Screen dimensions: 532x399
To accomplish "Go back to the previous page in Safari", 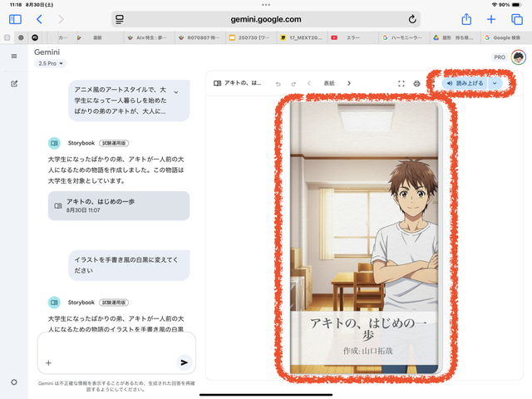I will pos(39,19).
